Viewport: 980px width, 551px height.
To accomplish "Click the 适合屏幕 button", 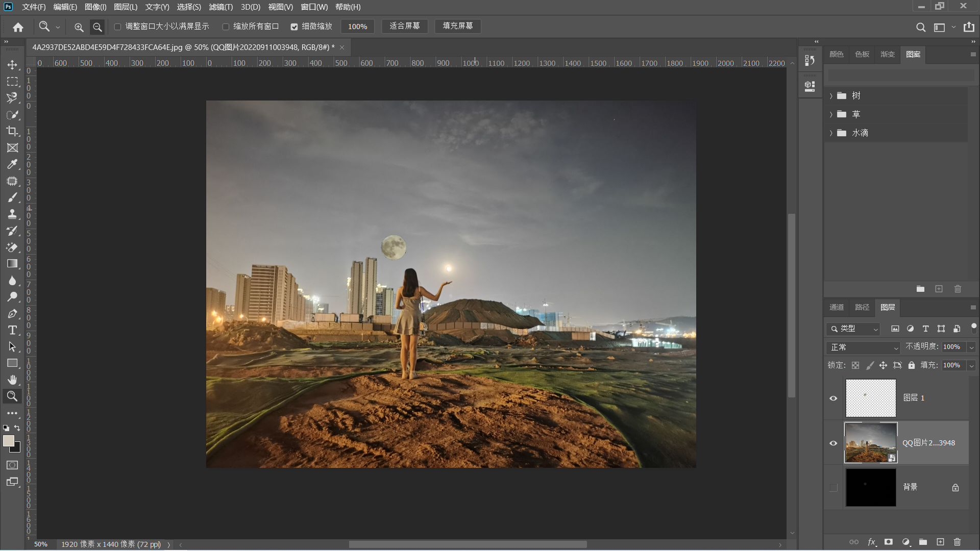I will 404,26.
